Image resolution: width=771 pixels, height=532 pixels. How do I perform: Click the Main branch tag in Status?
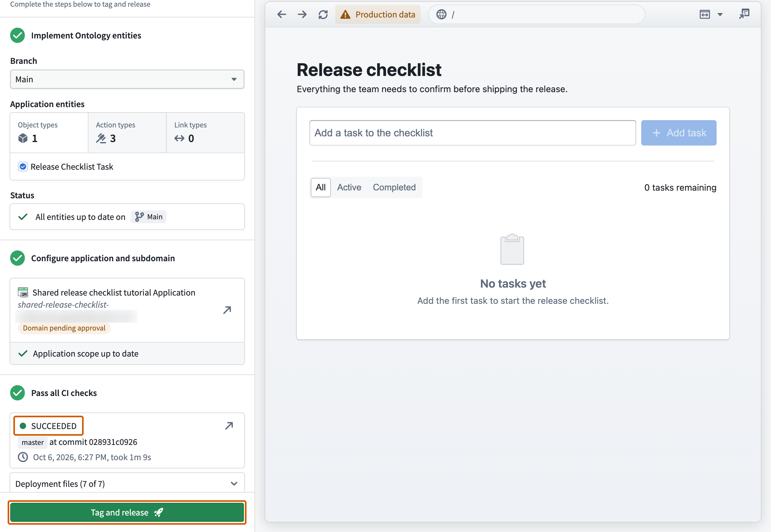(149, 217)
